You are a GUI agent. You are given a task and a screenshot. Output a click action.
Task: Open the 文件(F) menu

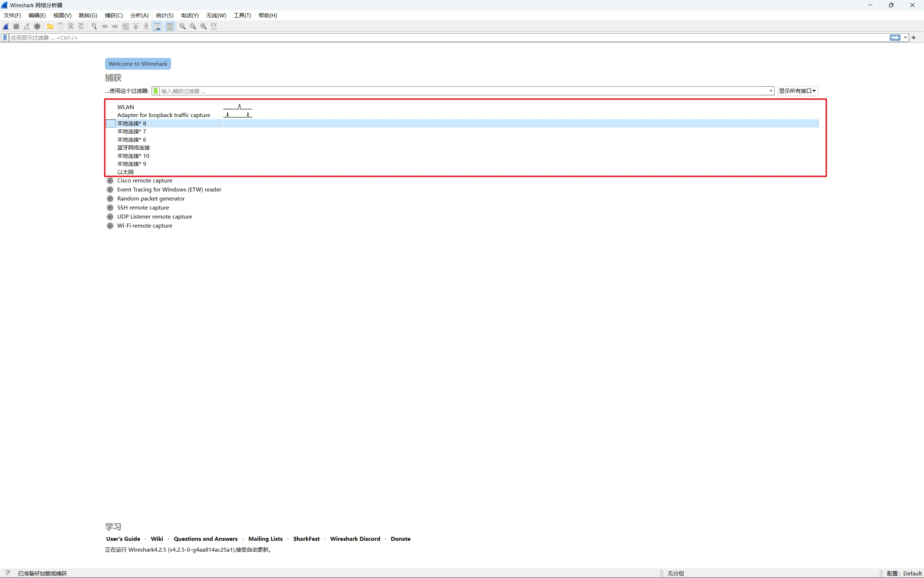[x=12, y=15]
